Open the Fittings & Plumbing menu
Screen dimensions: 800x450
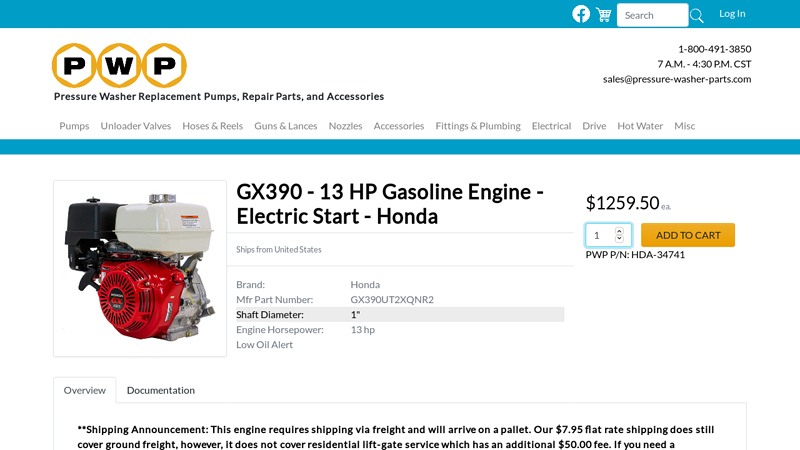click(x=478, y=126)
